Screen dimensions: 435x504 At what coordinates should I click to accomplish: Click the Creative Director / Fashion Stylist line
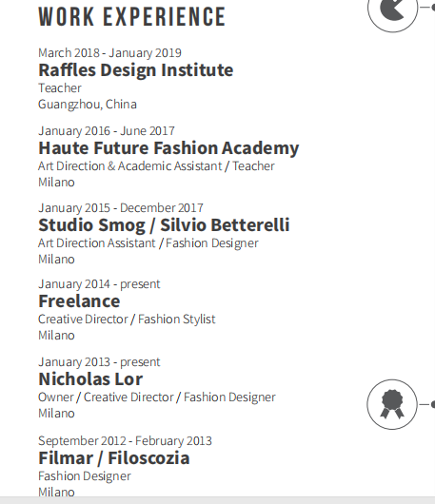[x=127, y=320]
